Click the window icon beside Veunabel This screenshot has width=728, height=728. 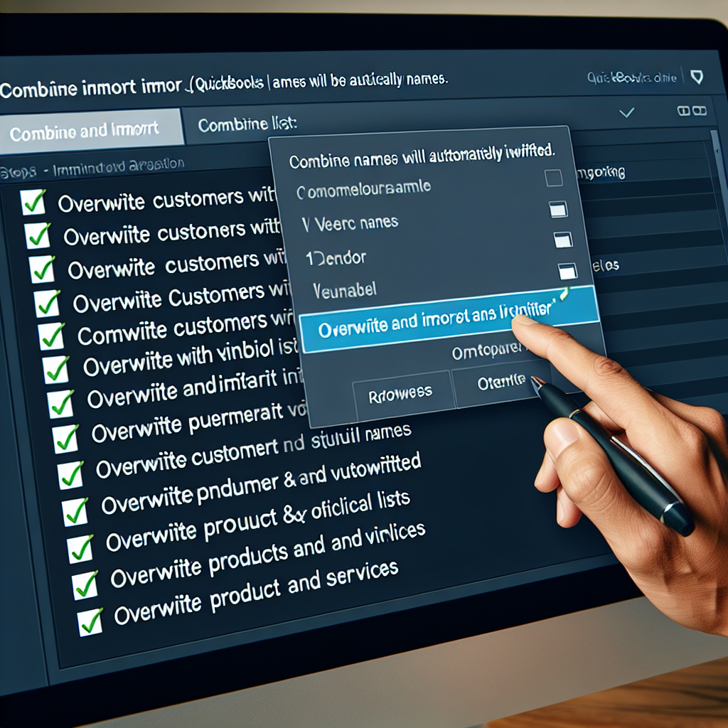[567, 272]
